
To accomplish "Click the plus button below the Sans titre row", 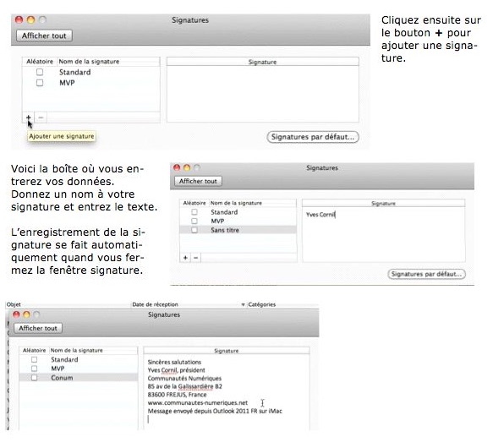I will coord(185,258).
